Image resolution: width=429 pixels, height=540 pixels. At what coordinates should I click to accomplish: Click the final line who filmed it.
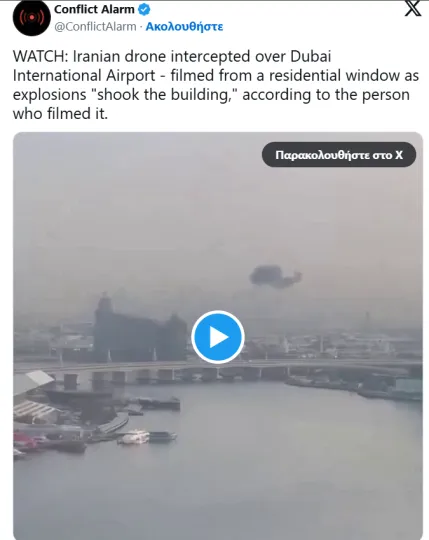pos(60,114)
